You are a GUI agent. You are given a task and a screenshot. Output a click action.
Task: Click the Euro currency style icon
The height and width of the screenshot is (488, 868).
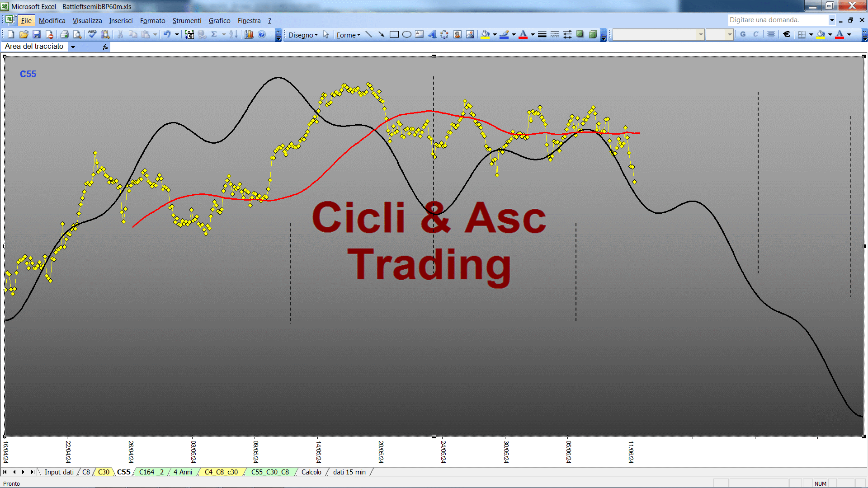pos(787,34)
